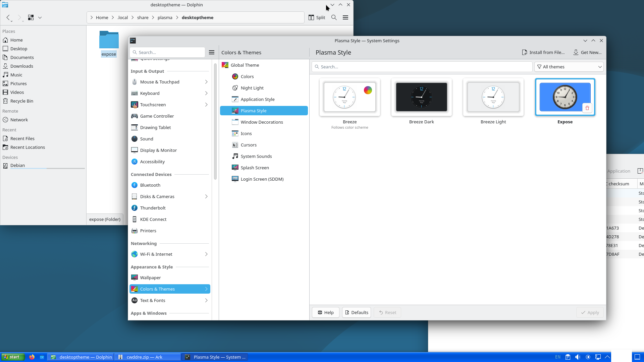Click the Dolphin back arrow
Image resolution: width=644 pixels, height=362 pixels.
[8, 17]
